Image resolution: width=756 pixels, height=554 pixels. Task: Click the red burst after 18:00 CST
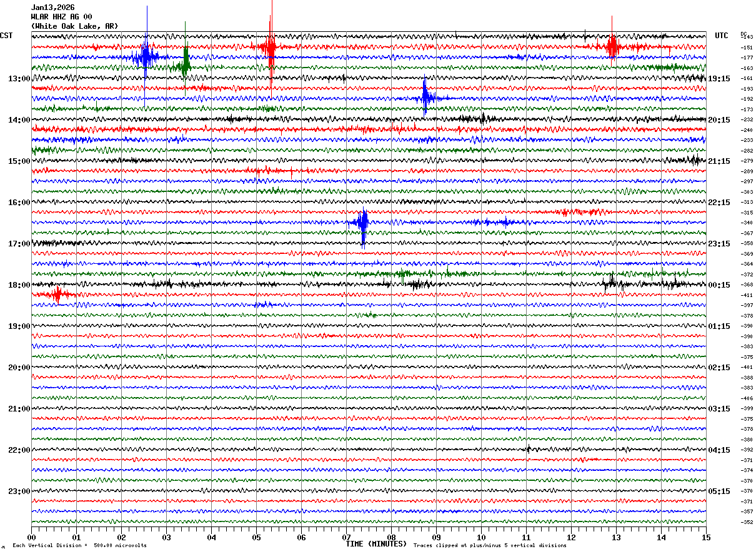tap(57, 295)
